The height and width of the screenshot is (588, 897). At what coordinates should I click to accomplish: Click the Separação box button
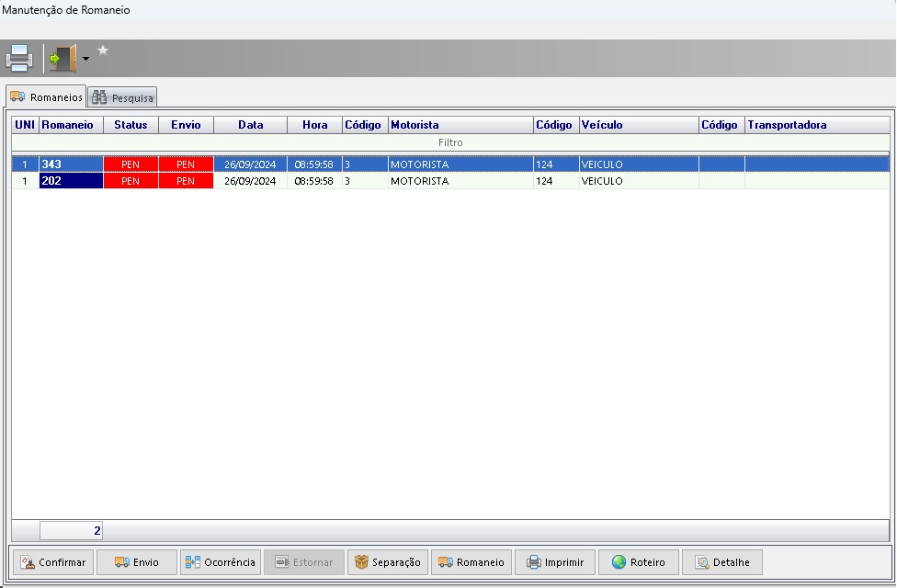click(x=387, y=562)
